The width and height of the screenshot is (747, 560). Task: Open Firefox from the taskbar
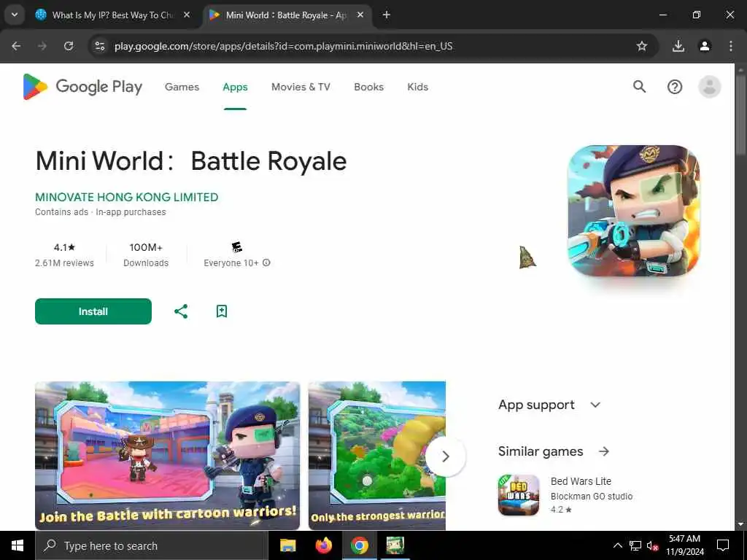tap(324, 545)
